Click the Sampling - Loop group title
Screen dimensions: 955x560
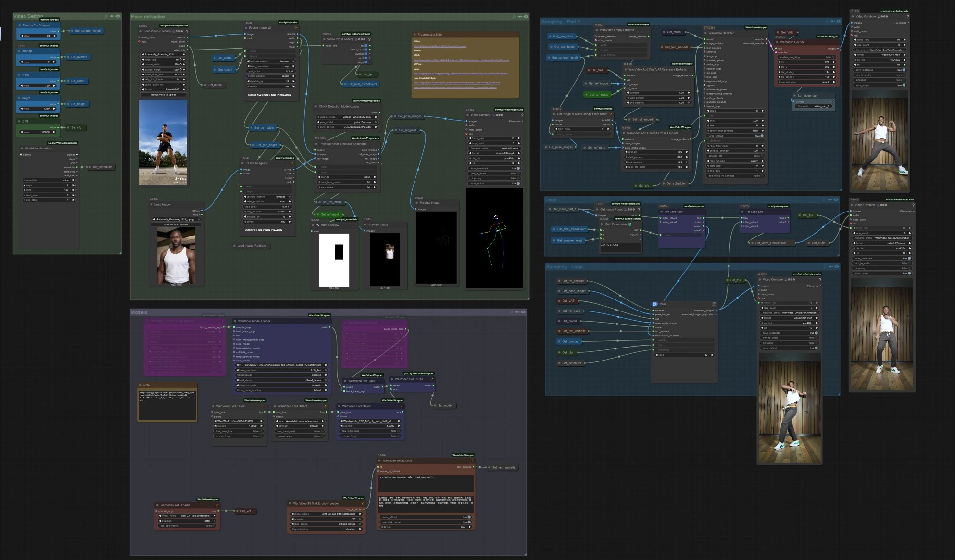coord(564,267)
